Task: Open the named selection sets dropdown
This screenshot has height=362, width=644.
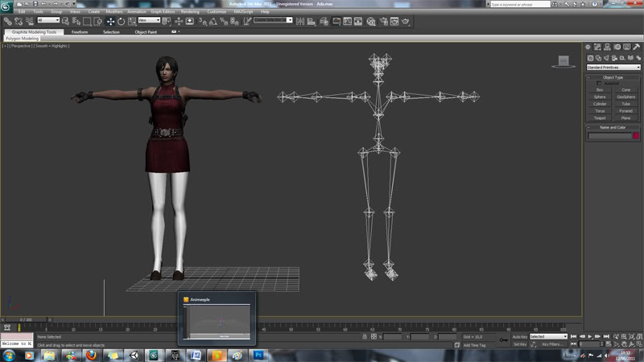Action: point(273,20)
